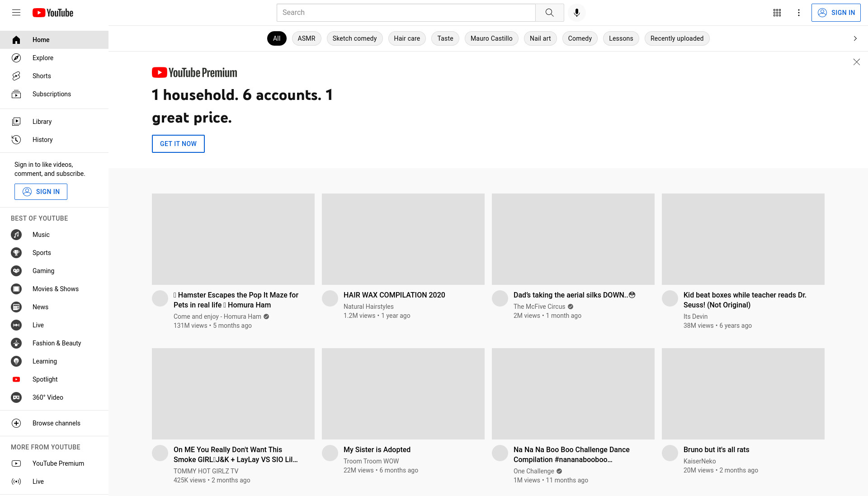Open the 360° Video icon
Image resolution: width=868 pixels, height=496 pixels.
(x=16, y=397)
